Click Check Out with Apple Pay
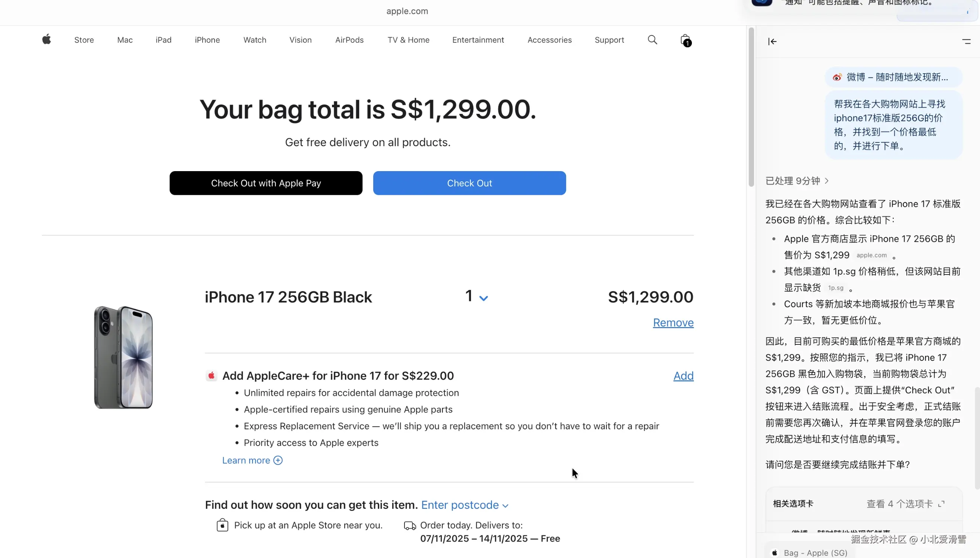Image resolution: width=980 pixels, height=558 pixels. [266, 183]
